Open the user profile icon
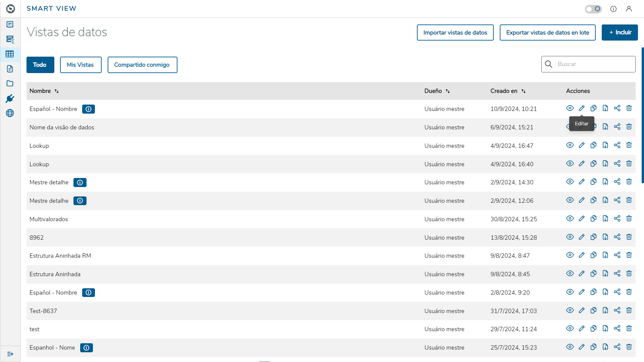The width and height of the screenshot is (644, 362). coord(629,9)
